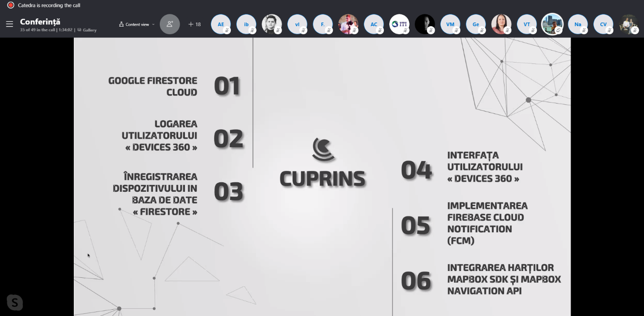This screenshot has width=644, height=316.
Task: Click 'LOGAREA UTILIZATORULUI' slide text
Action: click(x=159, y=135)
